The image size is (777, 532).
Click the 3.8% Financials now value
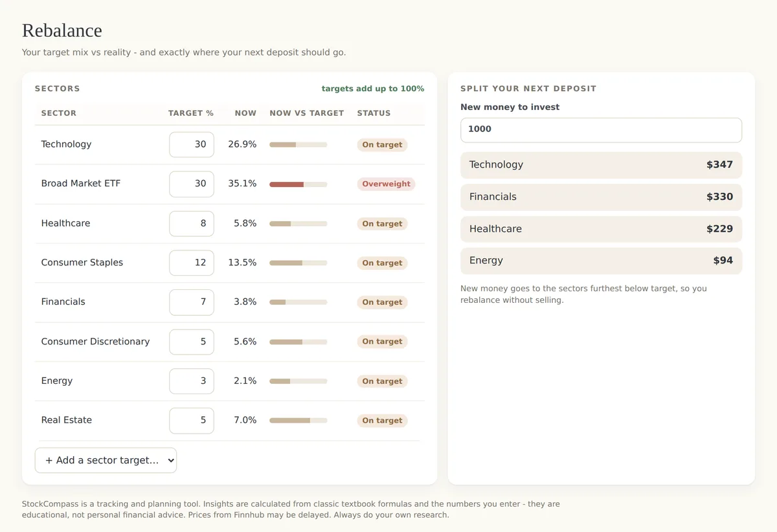(x=245, y=302)
